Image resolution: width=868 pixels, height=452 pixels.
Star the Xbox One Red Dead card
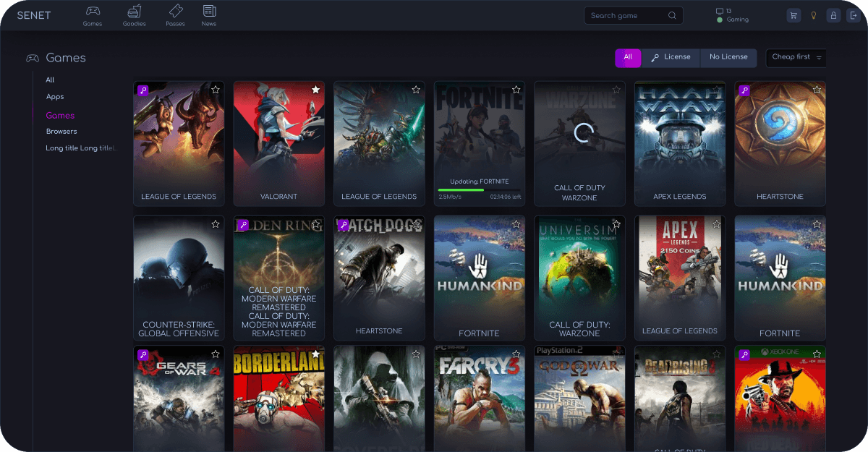pyautogui.click(x=817, y=354)
